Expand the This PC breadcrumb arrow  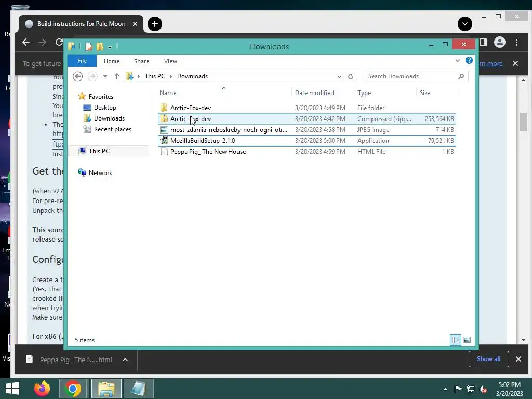pos(171,76)
